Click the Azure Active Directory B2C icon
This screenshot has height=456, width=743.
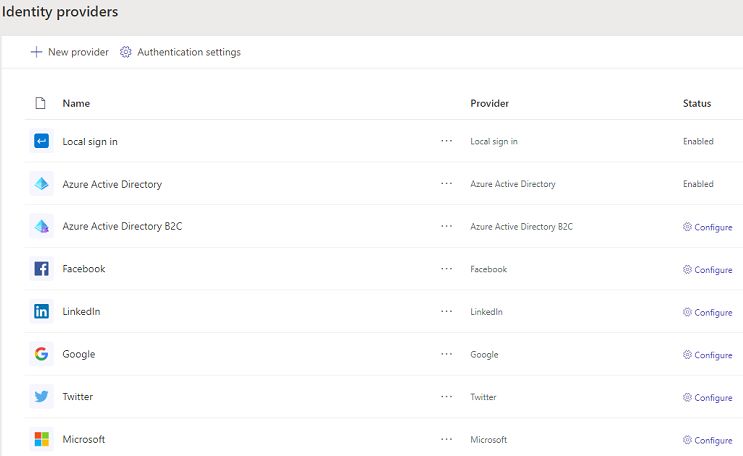click(41, 227)
